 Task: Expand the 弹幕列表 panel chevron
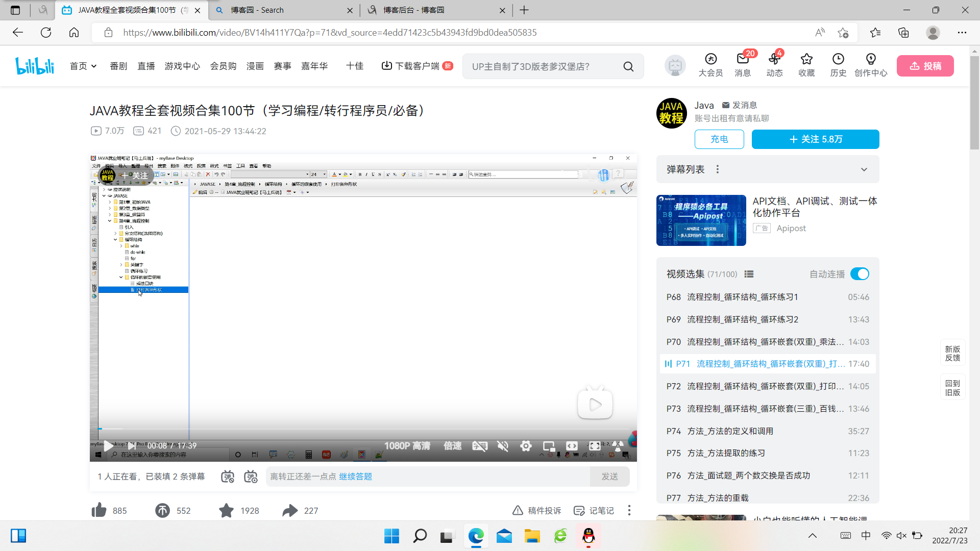click(x=864, y=169)
